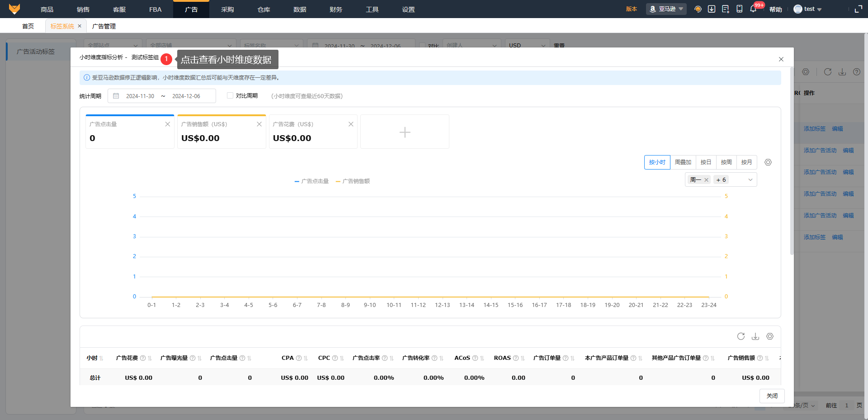Open the test user account menu
The width and height of the screenshot is (868, 420).
click(x=808, y=9)
